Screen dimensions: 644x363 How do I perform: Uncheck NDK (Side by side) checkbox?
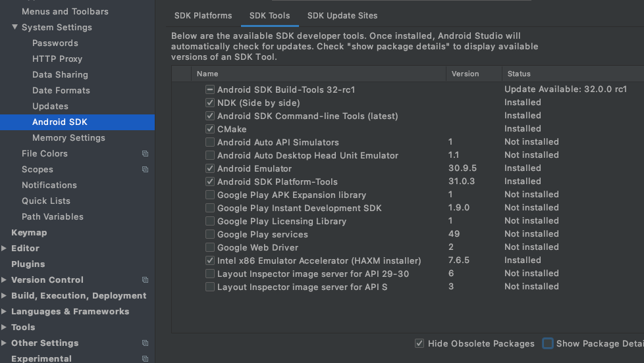coord(210,103)
